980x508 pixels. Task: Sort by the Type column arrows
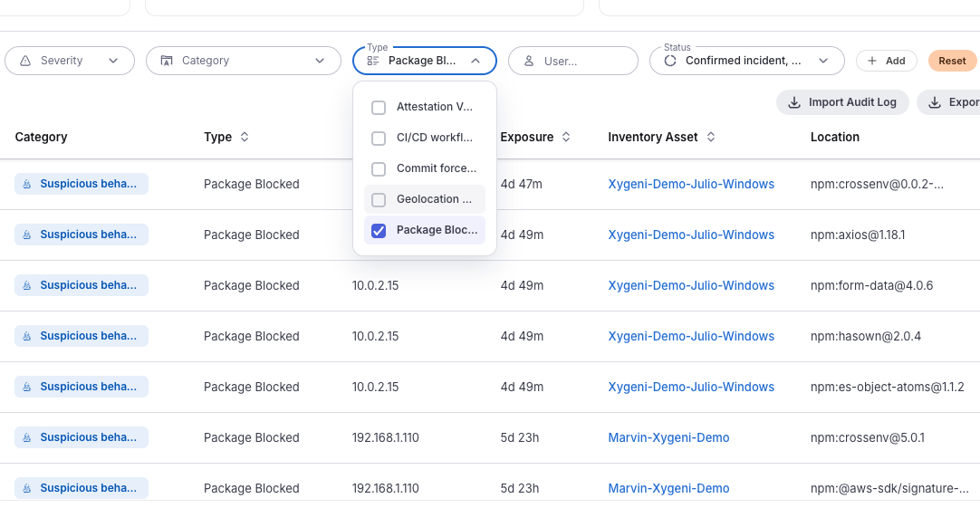(x=245, y=137)
